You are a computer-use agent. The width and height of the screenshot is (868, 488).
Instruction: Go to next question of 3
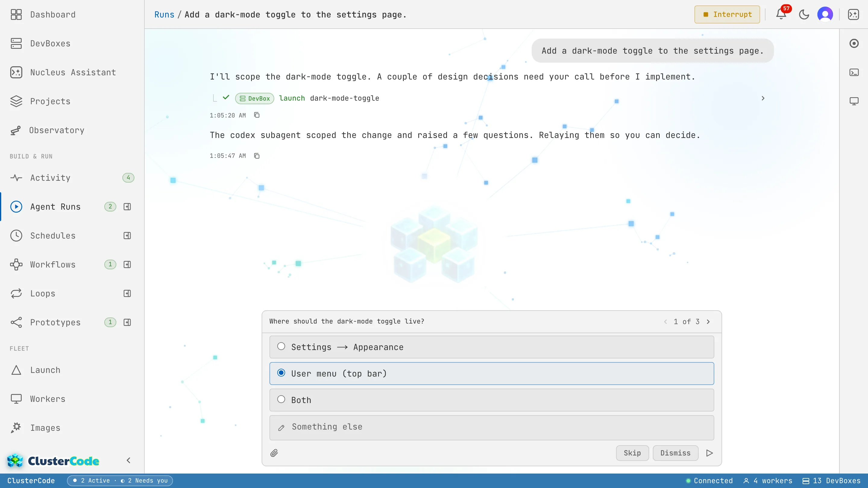pos(708,322)
